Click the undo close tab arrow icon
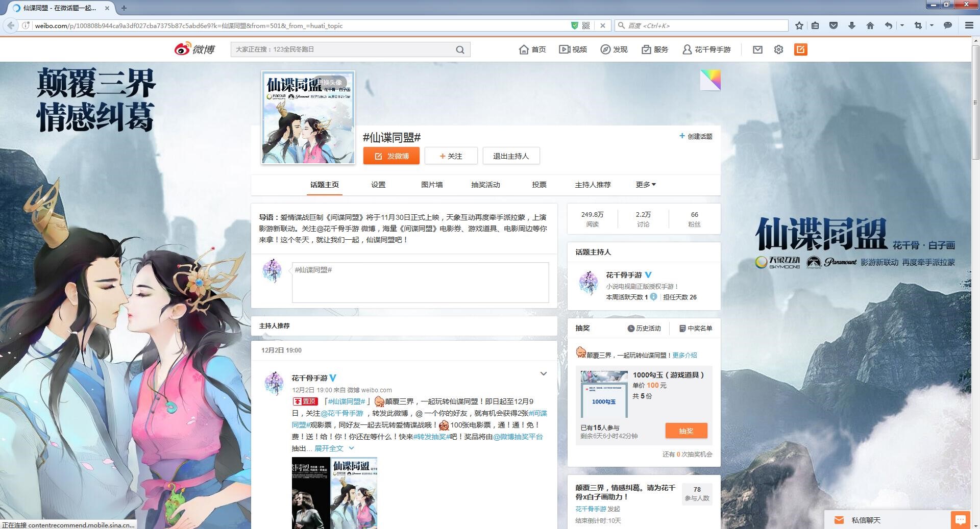The image size is (980, 529). 889,26
